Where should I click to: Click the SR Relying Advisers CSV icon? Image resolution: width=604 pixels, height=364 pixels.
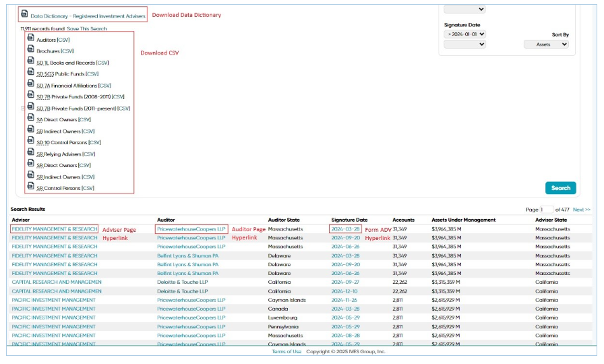(x=31, y=152)
